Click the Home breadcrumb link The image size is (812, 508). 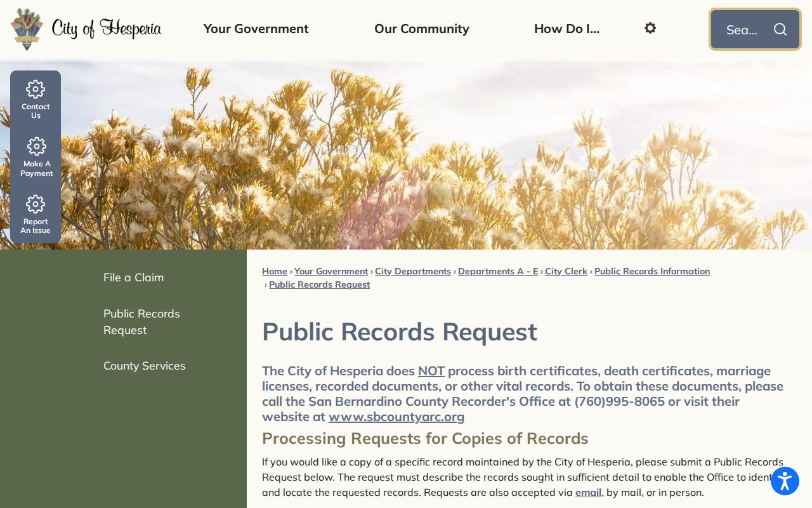pos(275,271)
